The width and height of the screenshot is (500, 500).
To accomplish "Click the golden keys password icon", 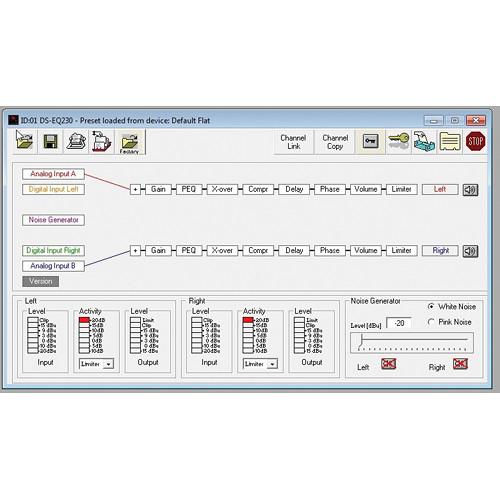I will pyautogui.click(x=399, y=141).
